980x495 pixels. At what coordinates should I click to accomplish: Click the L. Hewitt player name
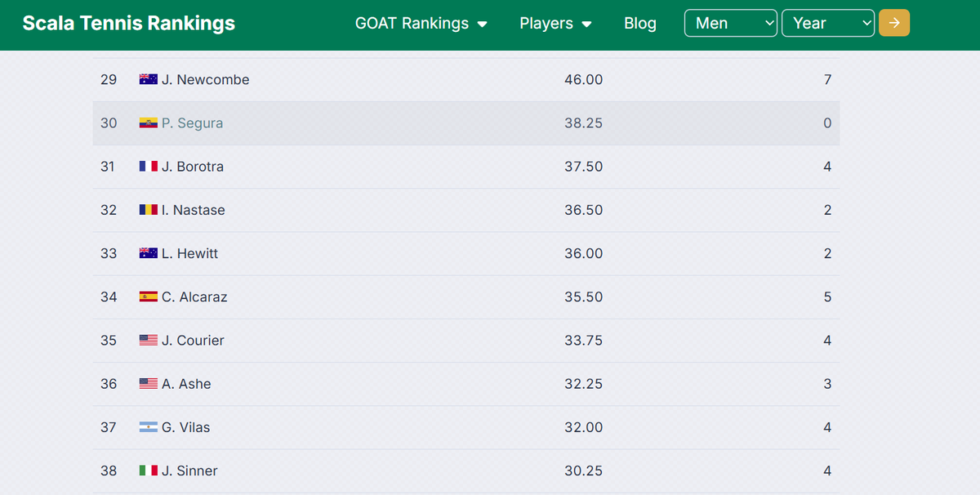[x=187, y=253]
